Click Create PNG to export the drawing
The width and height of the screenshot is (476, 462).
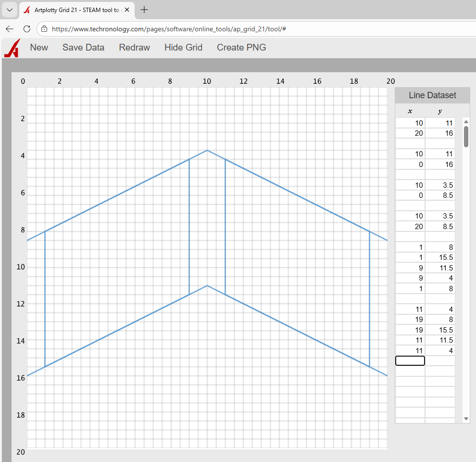pos(241,48)
